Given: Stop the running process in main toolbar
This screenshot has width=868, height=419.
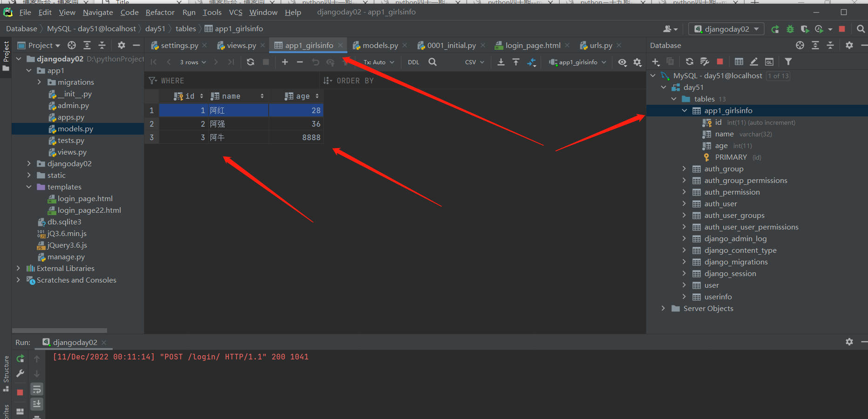Looking at the screenshot, I should pos(842,29).
